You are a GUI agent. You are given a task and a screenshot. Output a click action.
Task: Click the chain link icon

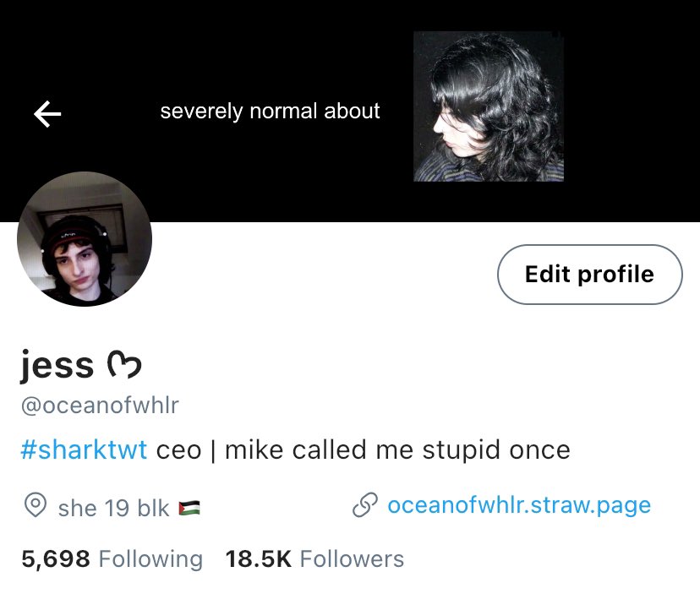click(364, 505)
